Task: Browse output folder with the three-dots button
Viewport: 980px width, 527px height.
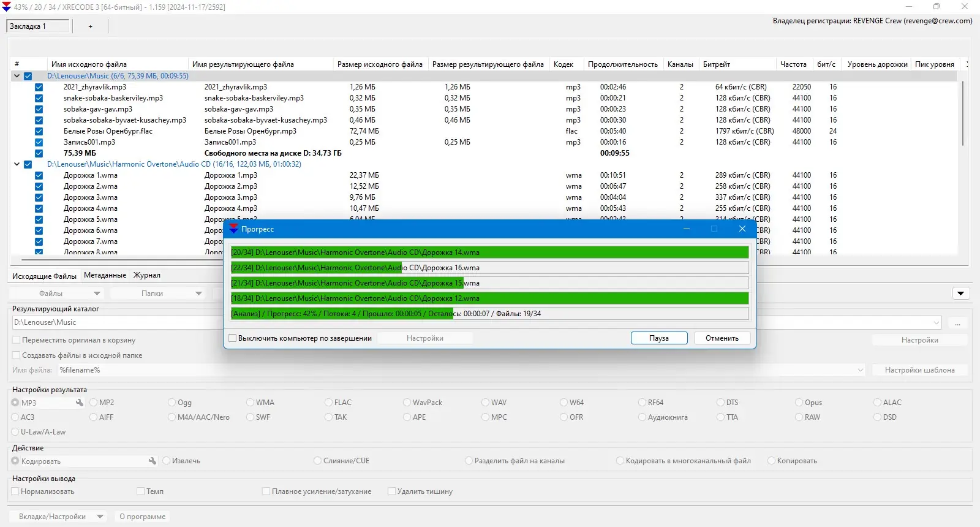Action: 957,323
